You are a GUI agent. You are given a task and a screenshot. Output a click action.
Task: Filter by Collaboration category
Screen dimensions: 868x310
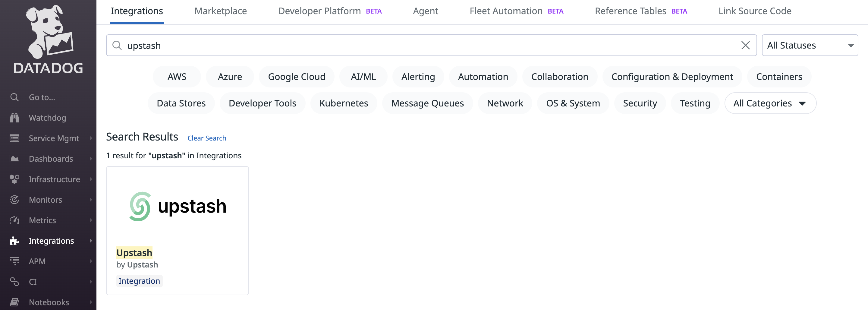coord(560,77)
